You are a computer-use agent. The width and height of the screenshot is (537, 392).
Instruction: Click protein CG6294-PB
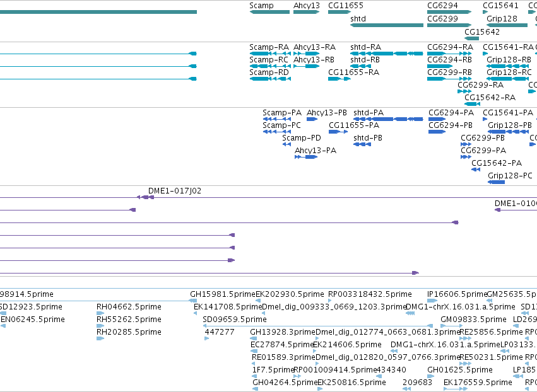(x=437, y=132)
